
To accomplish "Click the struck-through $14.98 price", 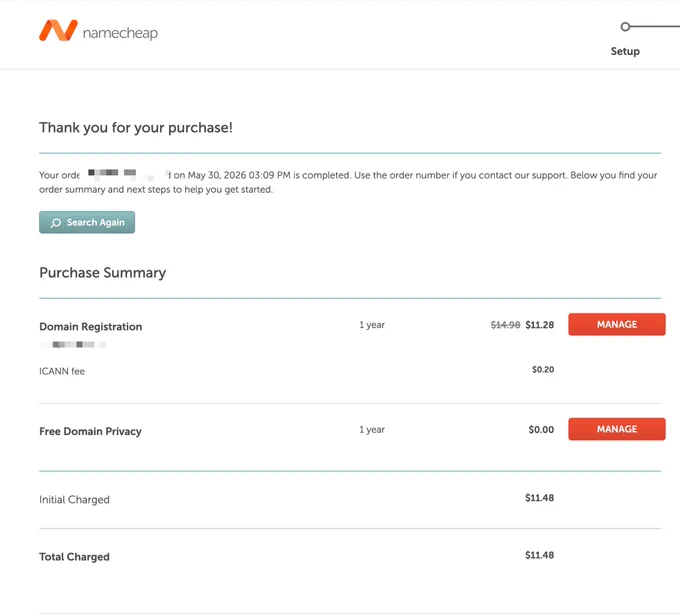I will click(505, 325).
